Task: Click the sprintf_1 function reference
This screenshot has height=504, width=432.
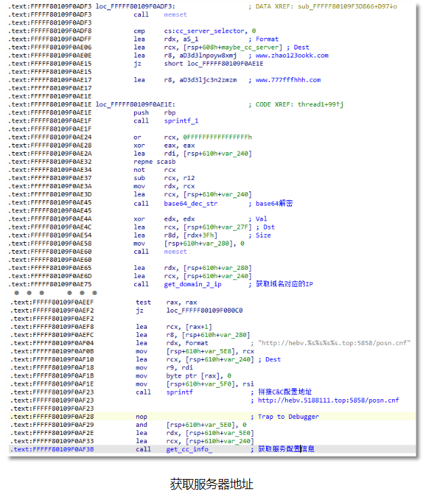Action: click(181, 121)
